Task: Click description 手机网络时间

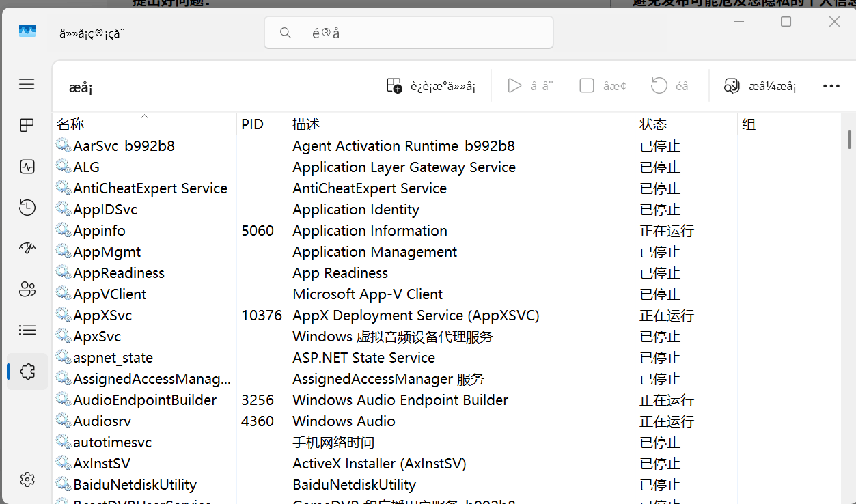Action: tap(333, 443)
